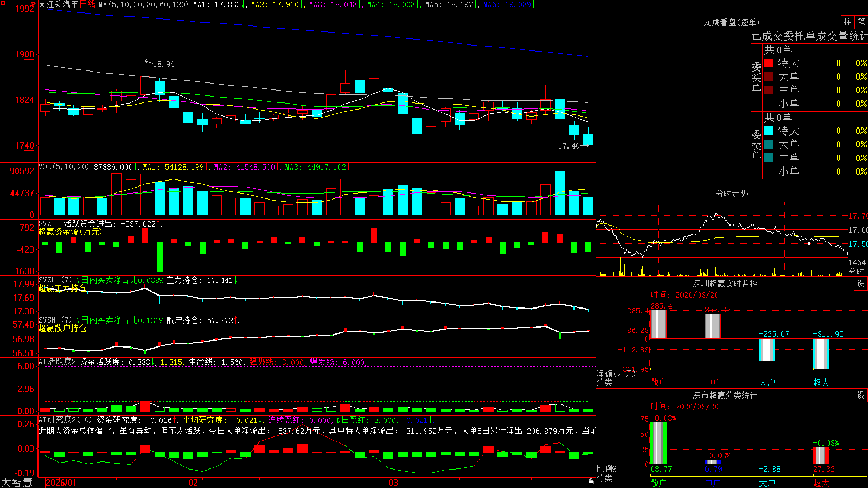Open VOL(5,10,20) indicator parameters

click(63, 167)
